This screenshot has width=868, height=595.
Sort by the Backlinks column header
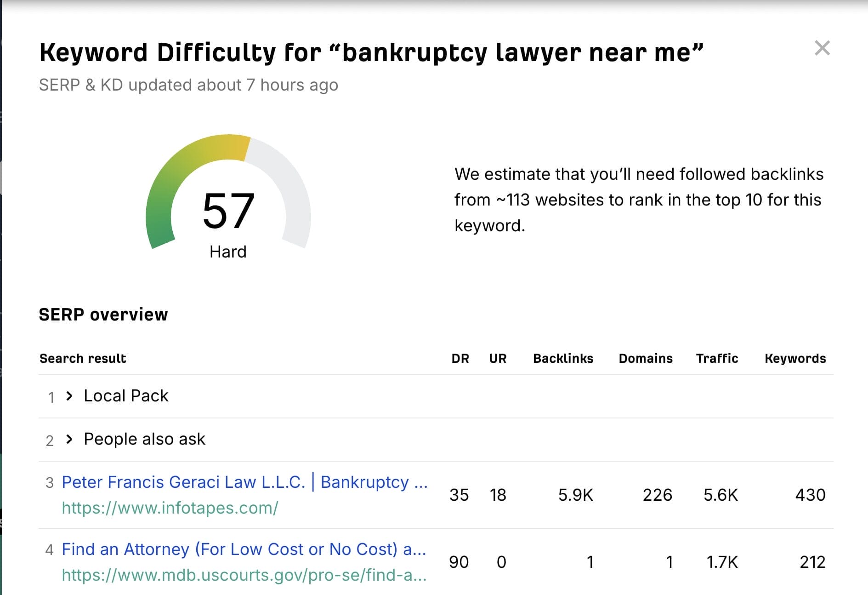point(562,358)
